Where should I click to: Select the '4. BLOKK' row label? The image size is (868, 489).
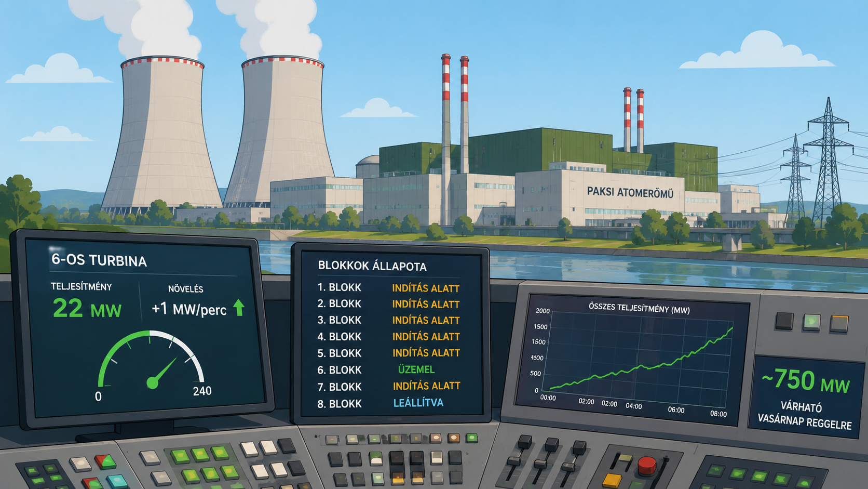[339, 337]
